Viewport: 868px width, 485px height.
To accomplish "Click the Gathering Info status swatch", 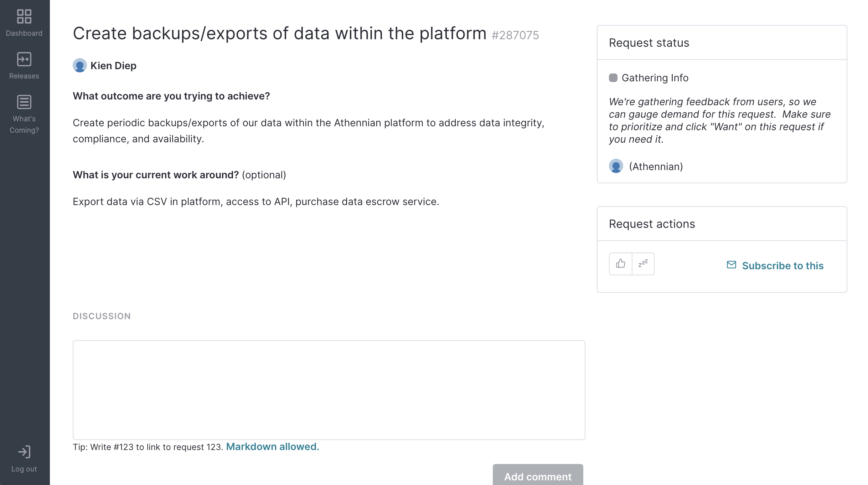I will click(613, 78).
